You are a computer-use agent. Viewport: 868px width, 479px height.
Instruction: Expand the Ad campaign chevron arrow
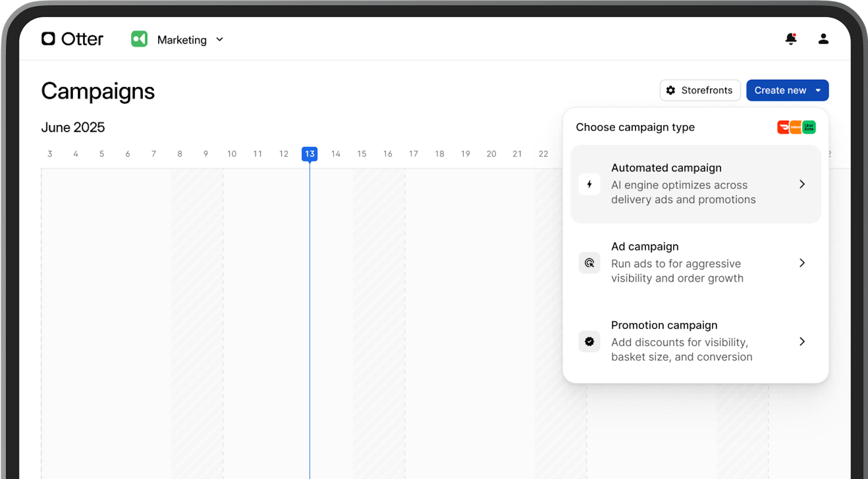802,263
